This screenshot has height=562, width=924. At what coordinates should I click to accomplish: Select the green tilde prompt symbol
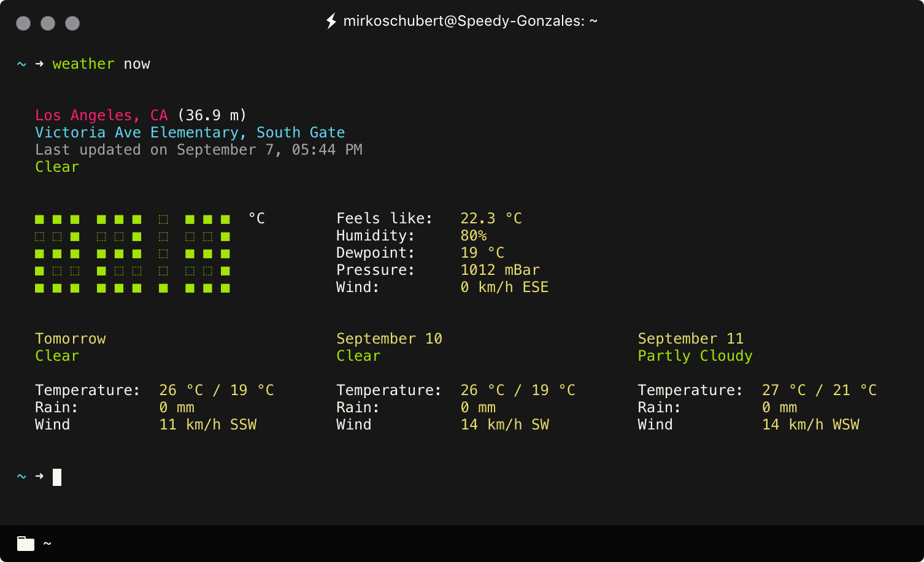(x=20, y=64)
